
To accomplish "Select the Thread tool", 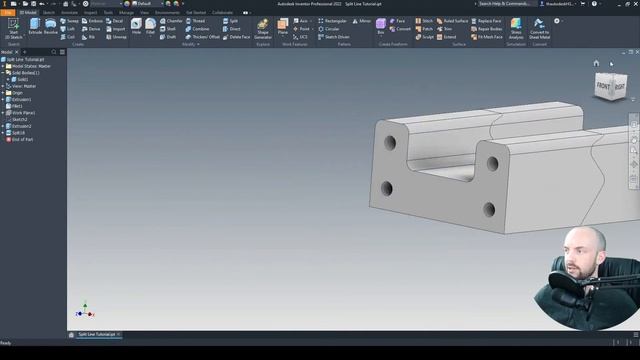I will (x=195, y=21).
